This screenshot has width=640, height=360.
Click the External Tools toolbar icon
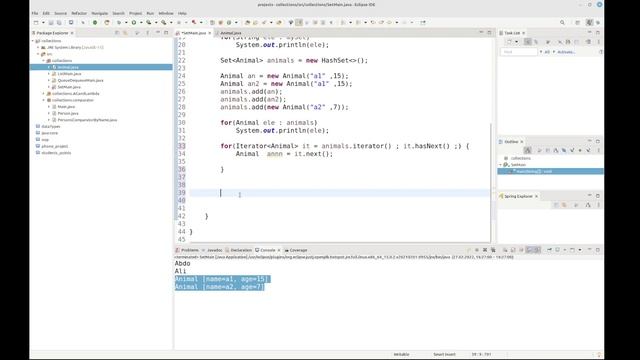(x=163, y=22)
